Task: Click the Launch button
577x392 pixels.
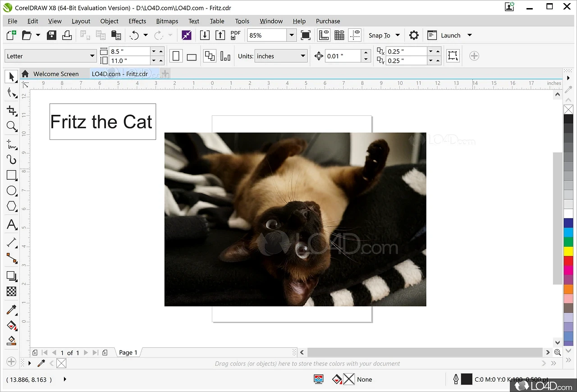Action: [449, 35]
